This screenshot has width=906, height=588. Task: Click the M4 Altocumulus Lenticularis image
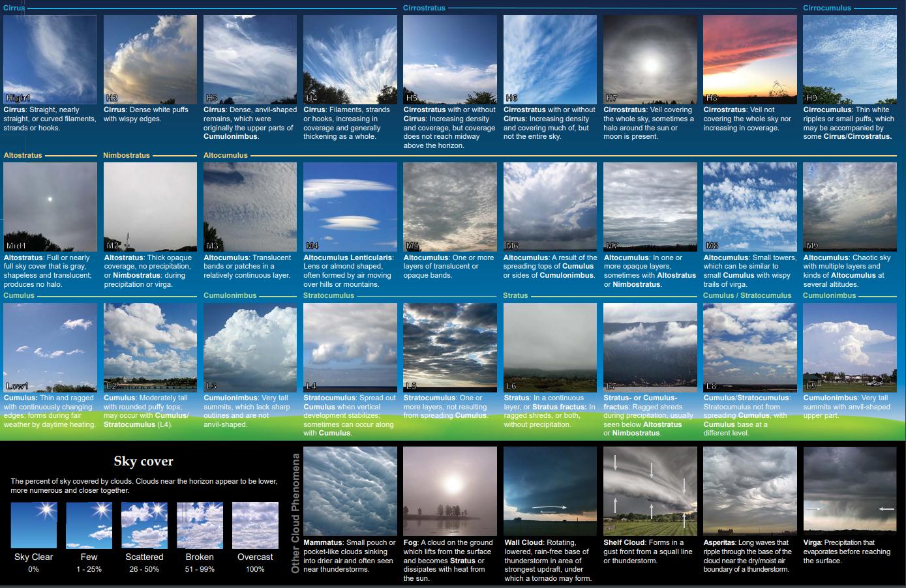pos(350,207)
